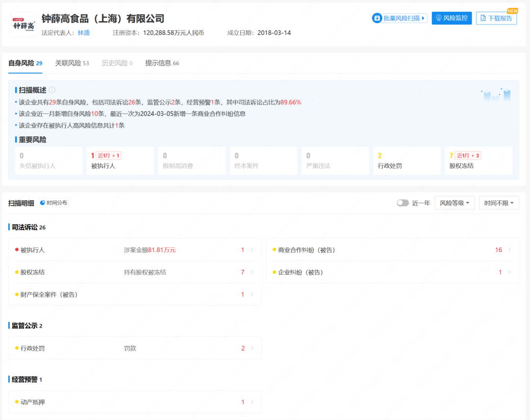The width and height of the screenshot is (530, 420).
Task: Expand the 时间不限 dropdown
Action: point(499,203)
